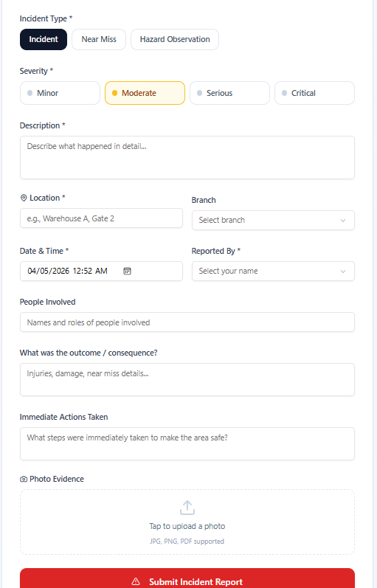Click the camera icon next to Photo Evidence
This screenshot has width=377, height=588.
pos(24,480)
